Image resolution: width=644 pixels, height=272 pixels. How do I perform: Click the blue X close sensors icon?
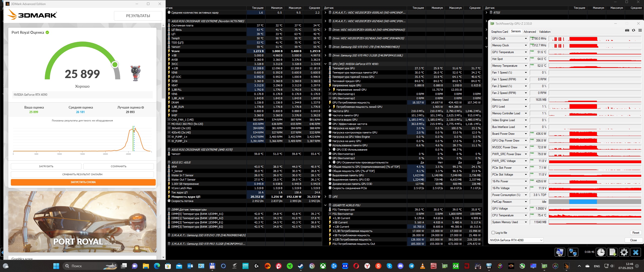[636, 252]
